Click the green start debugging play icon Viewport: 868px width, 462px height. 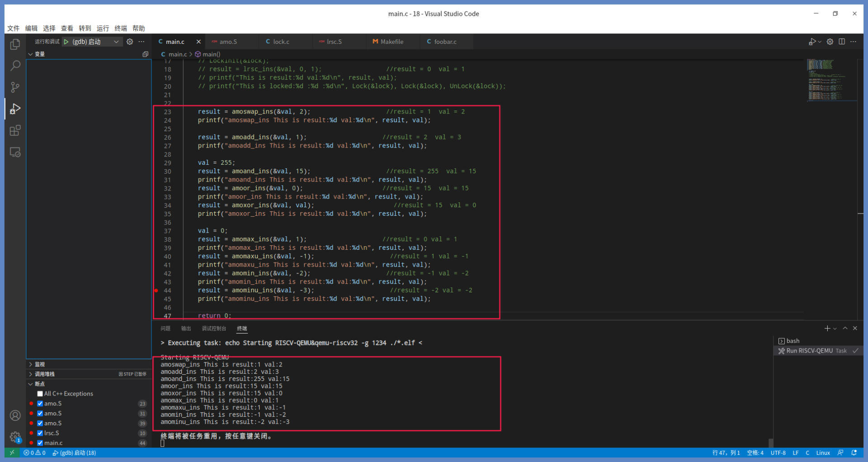click(66, 42)
